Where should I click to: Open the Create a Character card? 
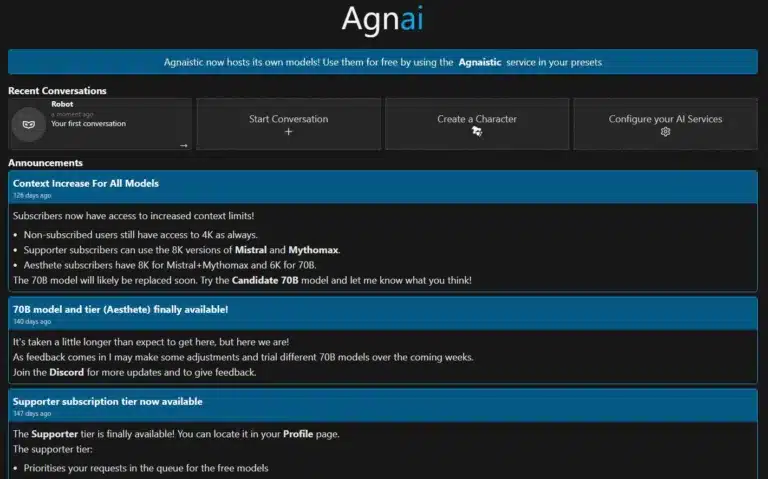tap(477, 124)
